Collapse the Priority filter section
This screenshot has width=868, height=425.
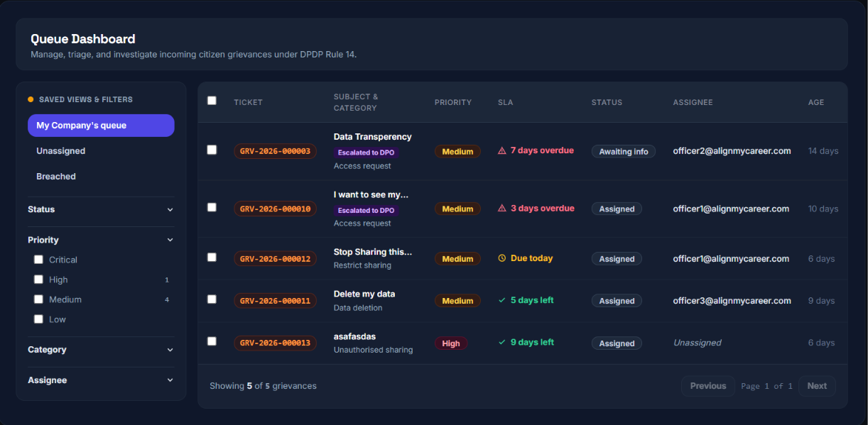[101, 240]
